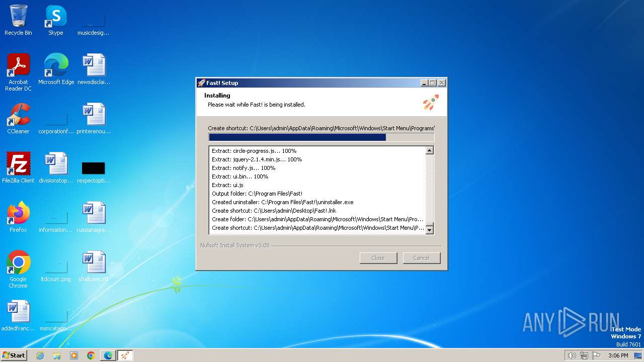Open the Firefox desktop shortcut
Screen dimensions: 644x362
click(x=18, y=217)
